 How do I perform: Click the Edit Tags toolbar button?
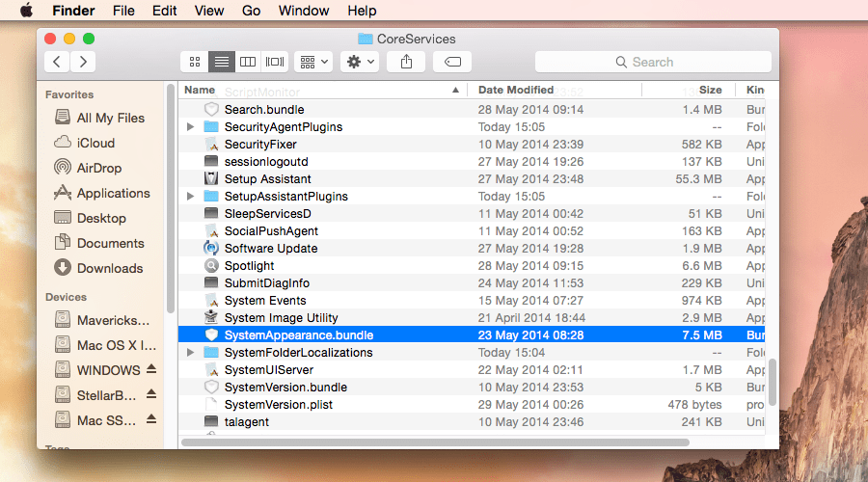pyautogui.click(x=452, y=62)
